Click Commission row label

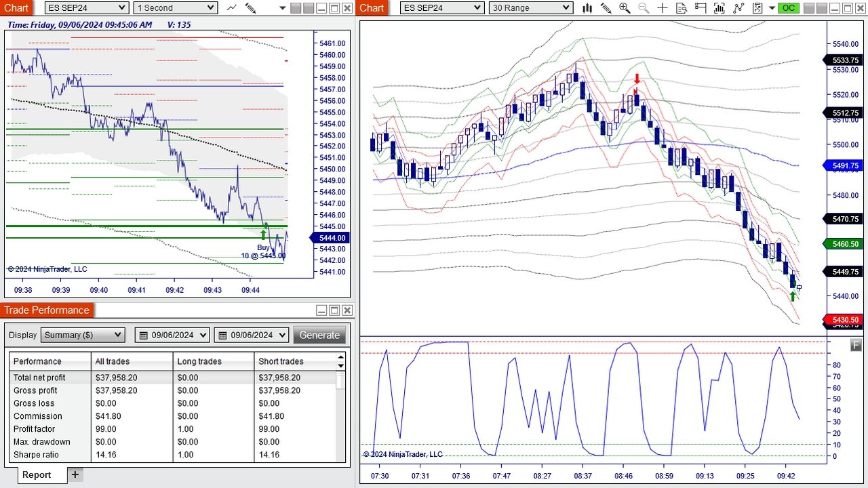[x=37, y=416]
